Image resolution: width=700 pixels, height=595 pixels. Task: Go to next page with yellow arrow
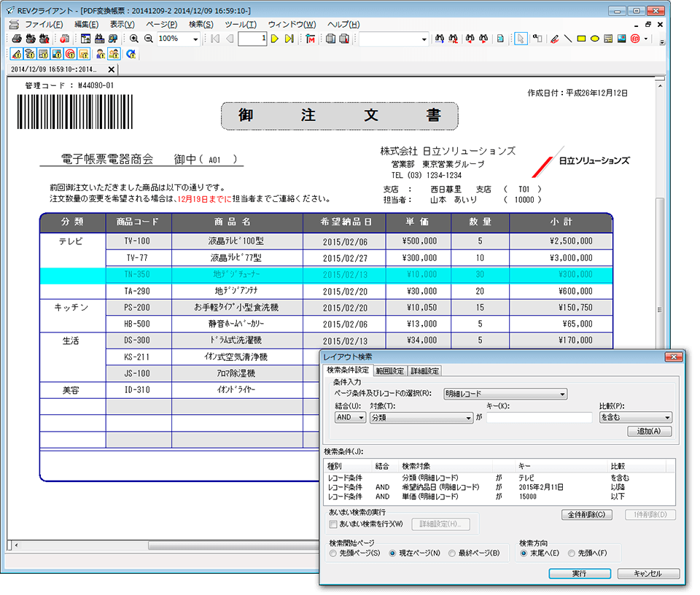click(x=275, y=39)
